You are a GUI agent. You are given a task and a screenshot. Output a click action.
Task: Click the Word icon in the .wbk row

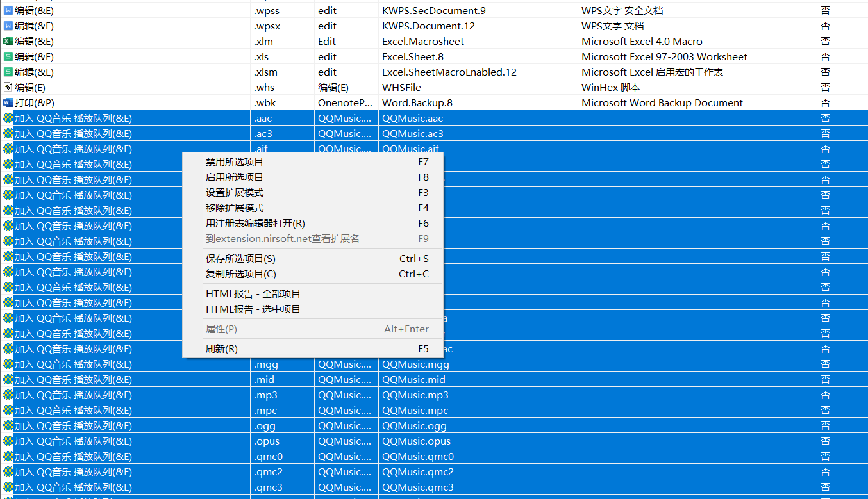point(8,102)
